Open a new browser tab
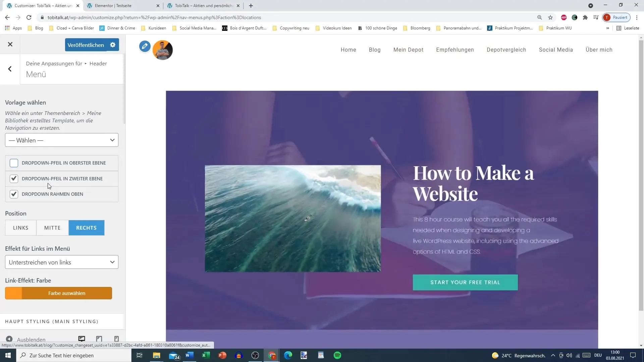644x362 pixels. click(251, 6)
